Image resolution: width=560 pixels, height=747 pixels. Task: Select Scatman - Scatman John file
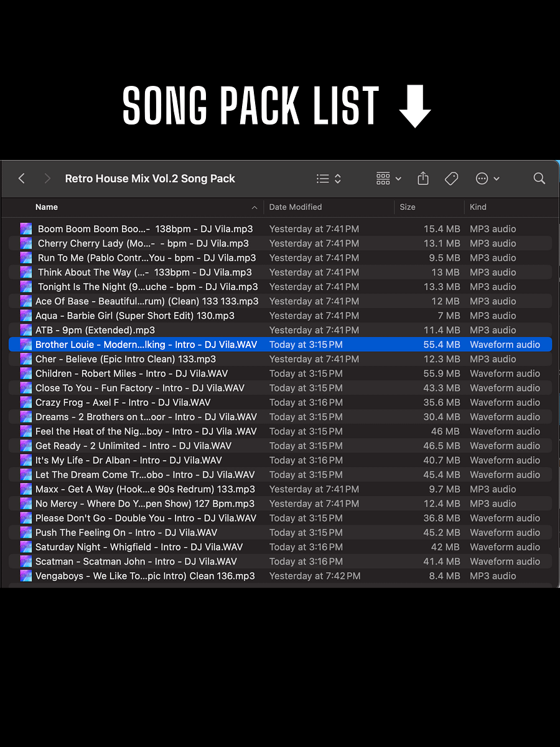coord(280,561)
